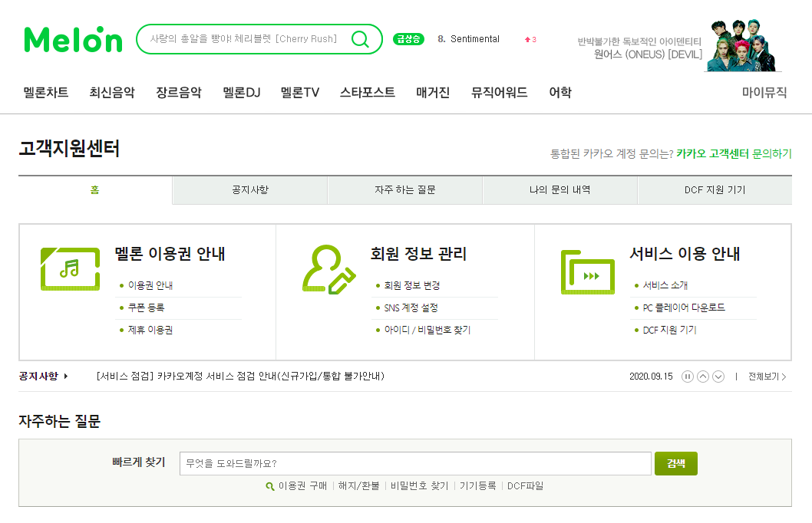This screenshot has width=812, height=523.
Task: Click the 급상승 trending badge
Action: pyautogui.click(x=408, y=39)
